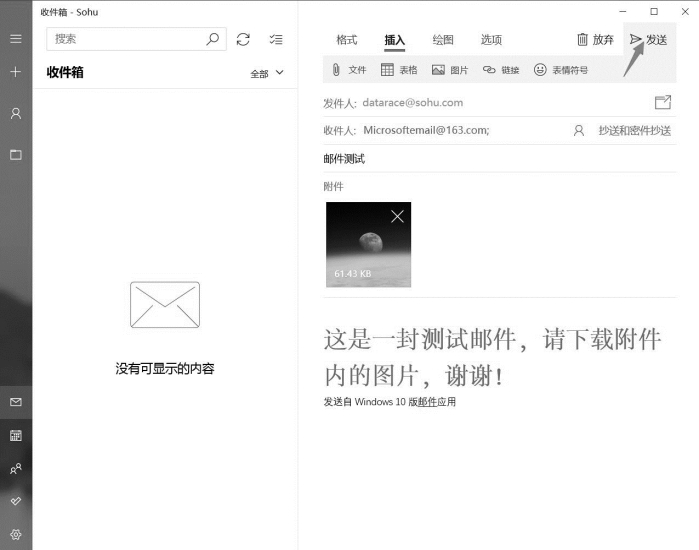Minimize the mail window
Screen dimensions: 699x550
pos(623,12)
